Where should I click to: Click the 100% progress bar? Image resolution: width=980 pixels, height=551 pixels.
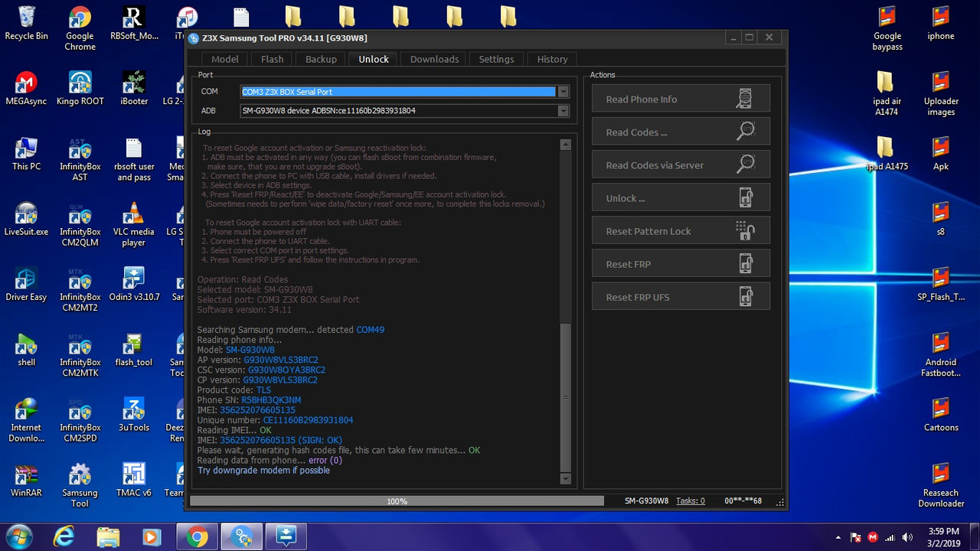click(397, 501)
